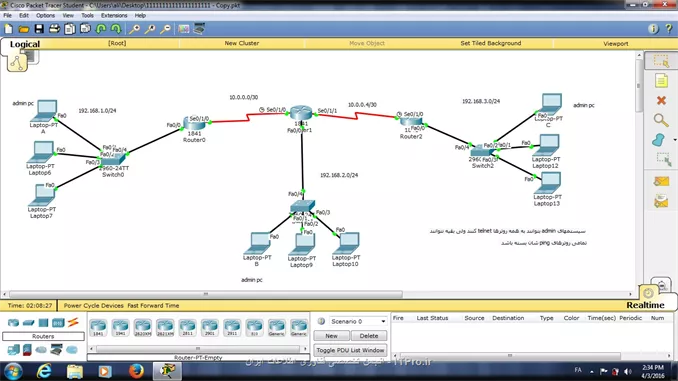Click the Print toolbar icon
This screenshot has height=381, width=678.
54,29
